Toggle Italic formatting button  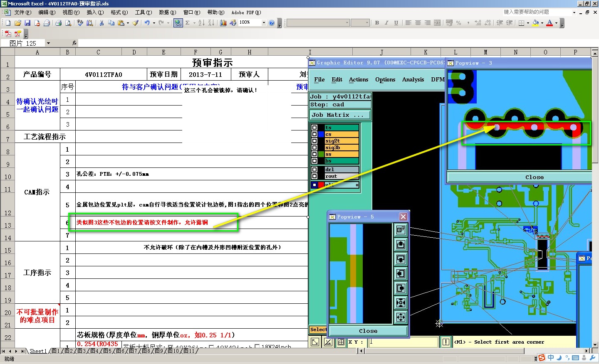point(386,23)
